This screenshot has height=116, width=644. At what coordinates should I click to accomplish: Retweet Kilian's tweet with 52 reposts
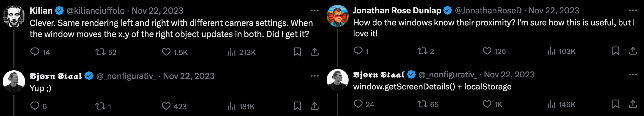[100, 52]
